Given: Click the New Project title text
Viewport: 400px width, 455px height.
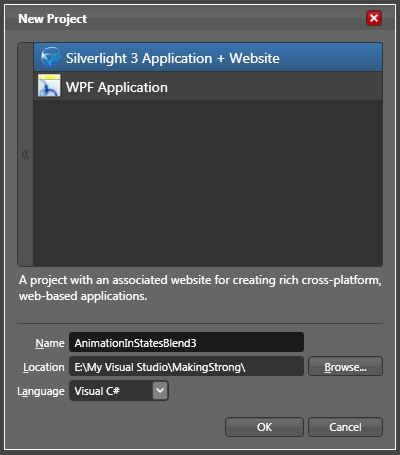Looking at the screenshot, I should (53, 19).
